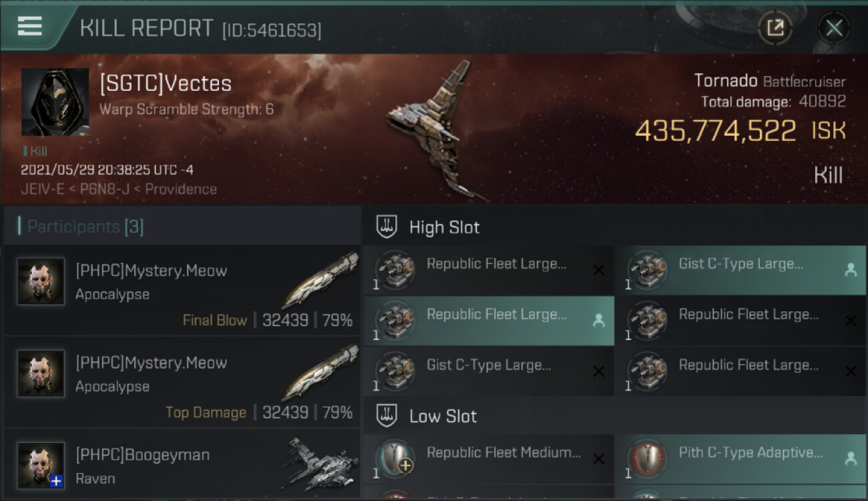Click the High Slot section icon
The image size is (868, 501).
(x=388, y=227)
